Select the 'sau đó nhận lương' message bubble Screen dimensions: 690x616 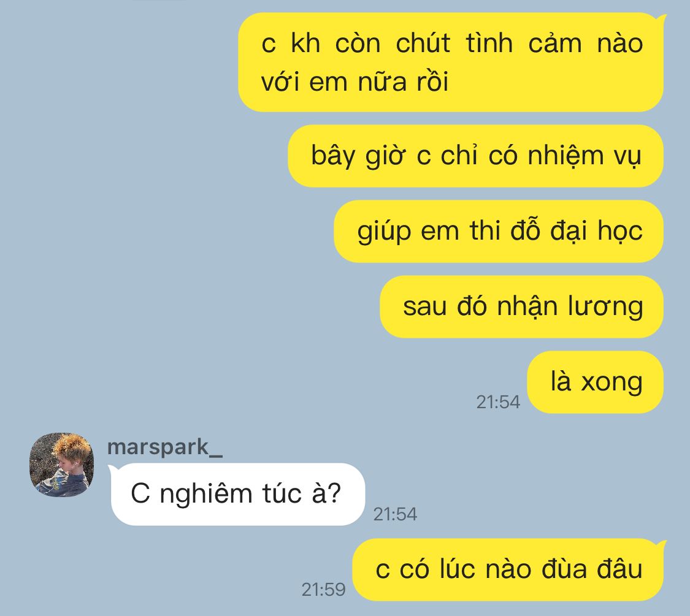click(521, 307)
